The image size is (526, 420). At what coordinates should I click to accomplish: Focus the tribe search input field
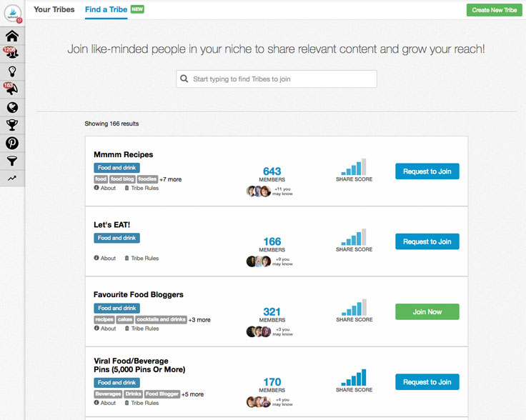(x=277, y=79)
